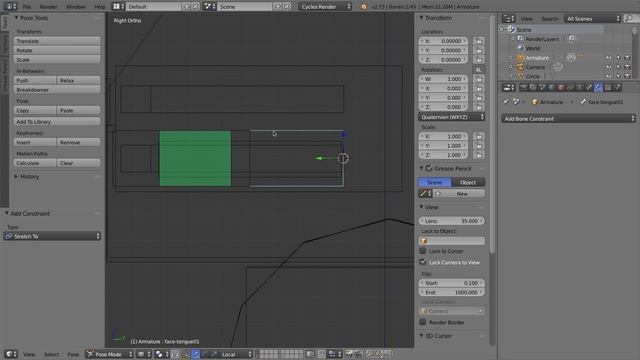Toggle Camera visibility eye in Outliner
This screenshot has width=640, height=360.
(609, 67)
